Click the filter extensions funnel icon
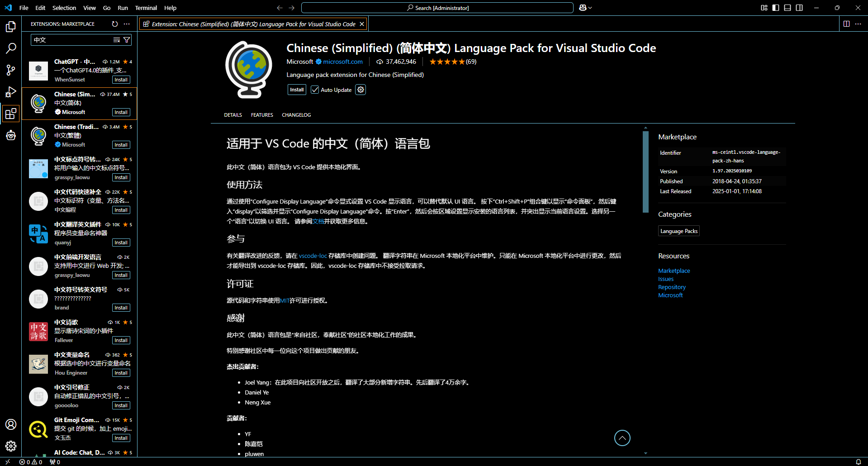The height and width of the screenshot is (466, 868). pyautogui.click(x=127, y=40)
